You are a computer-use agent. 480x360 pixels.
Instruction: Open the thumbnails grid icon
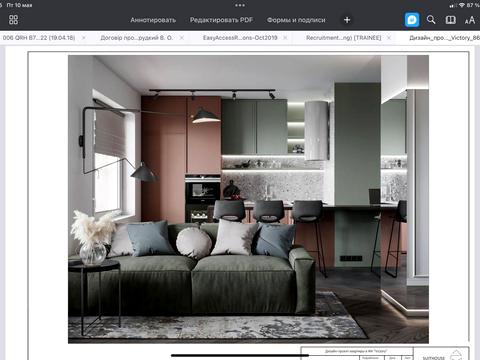(x=13, y=20)
